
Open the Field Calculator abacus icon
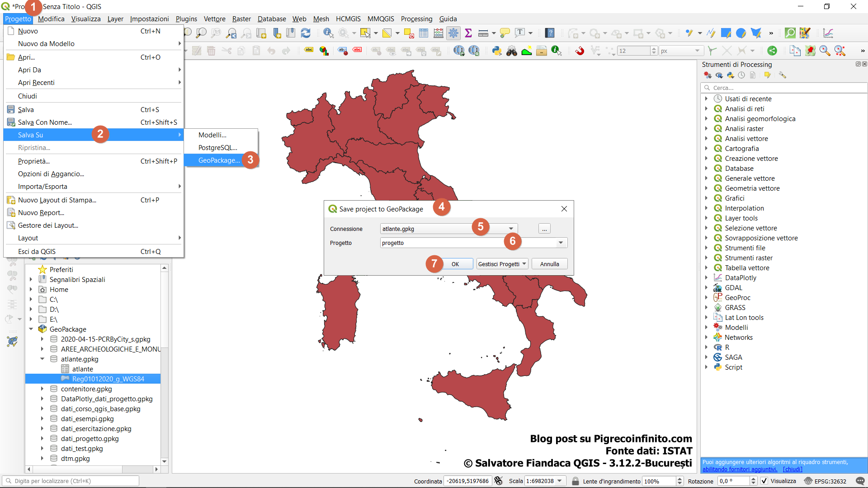438,33
